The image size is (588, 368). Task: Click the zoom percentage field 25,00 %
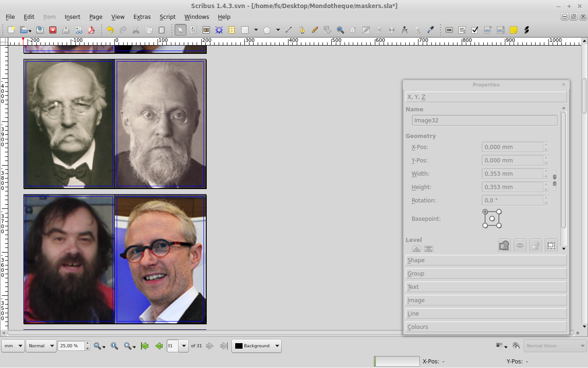[71, 346]
